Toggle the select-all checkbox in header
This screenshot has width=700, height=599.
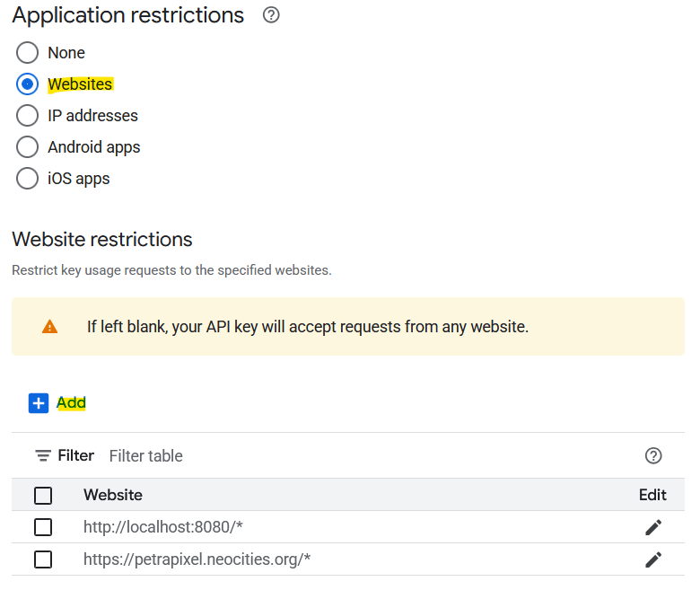point(43,495)
